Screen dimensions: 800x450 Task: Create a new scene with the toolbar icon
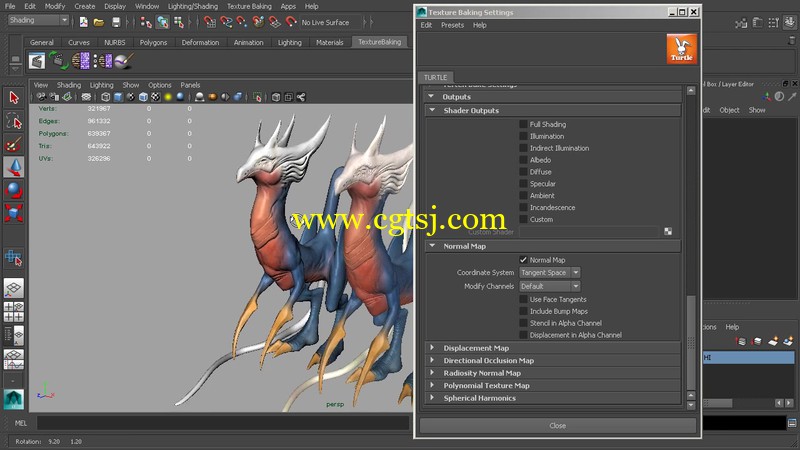(x=84, y=22)
